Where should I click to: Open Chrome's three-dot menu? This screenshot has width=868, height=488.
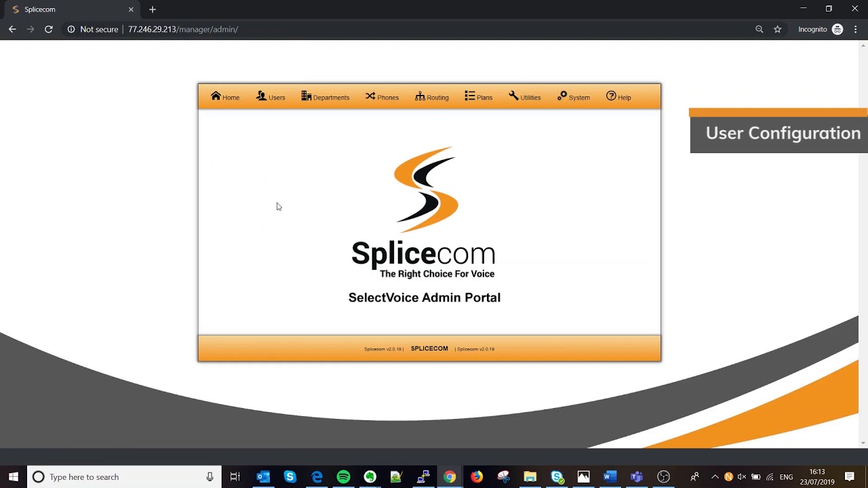pos(856,29)
